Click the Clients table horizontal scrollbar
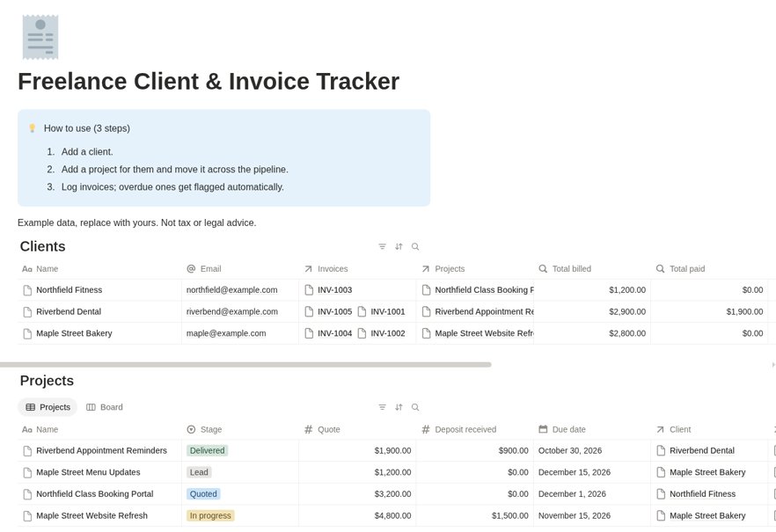The height and width of the screenshot is (532, 776). [x=245, y=364]
